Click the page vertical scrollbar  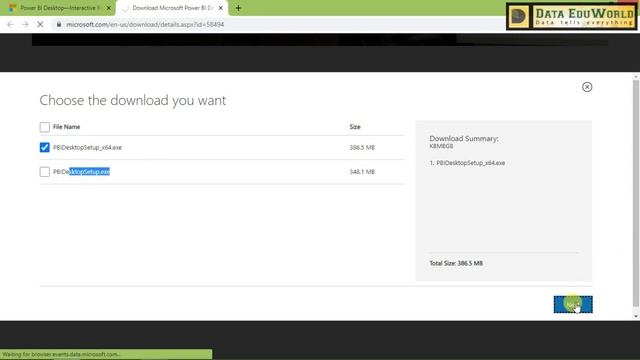coord(636,193)
